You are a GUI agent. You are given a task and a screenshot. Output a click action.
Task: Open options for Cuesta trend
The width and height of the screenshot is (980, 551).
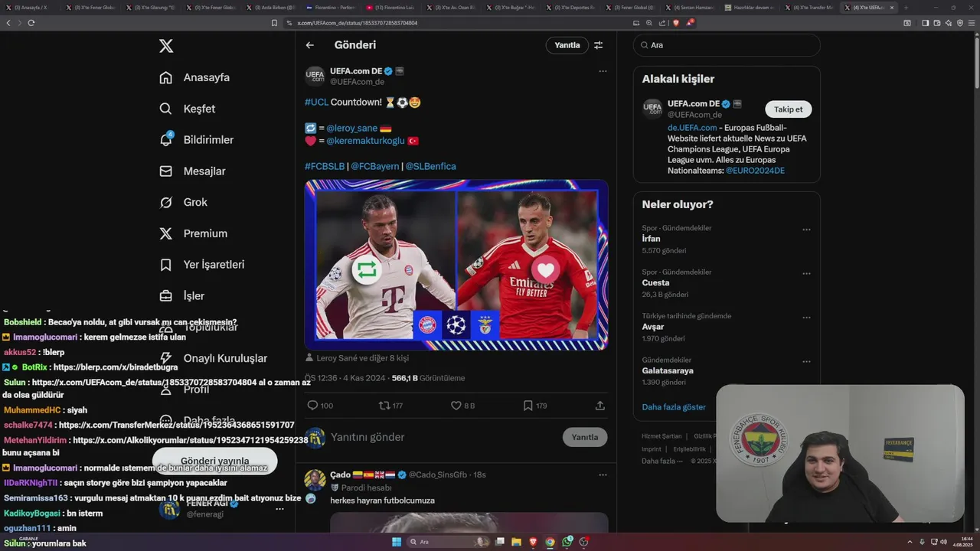click(x=806, y=273)
